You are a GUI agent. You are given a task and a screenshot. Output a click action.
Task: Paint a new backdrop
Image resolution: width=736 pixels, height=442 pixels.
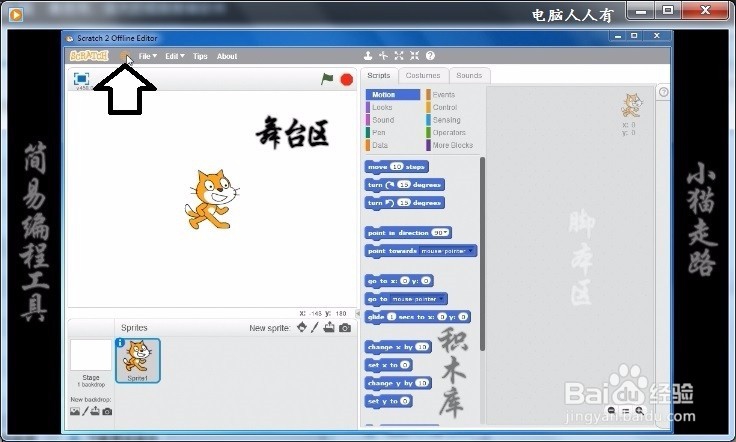pos(85,412)
